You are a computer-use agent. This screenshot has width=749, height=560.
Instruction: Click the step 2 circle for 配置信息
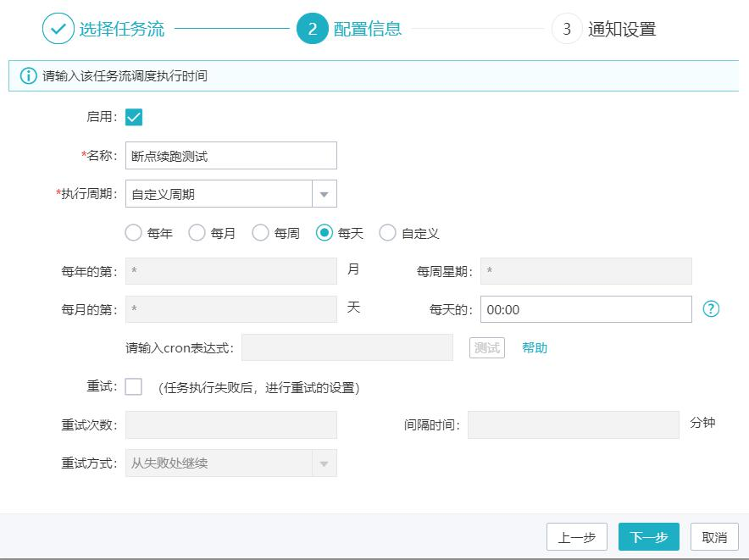pyautogui.click(x=312, y=29)
